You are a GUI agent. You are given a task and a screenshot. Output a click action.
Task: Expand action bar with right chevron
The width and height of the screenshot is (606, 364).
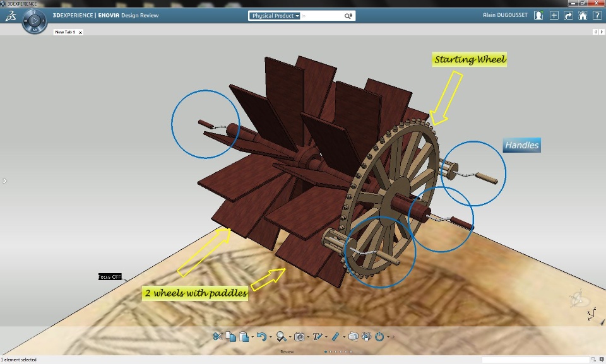coord(393,337)
